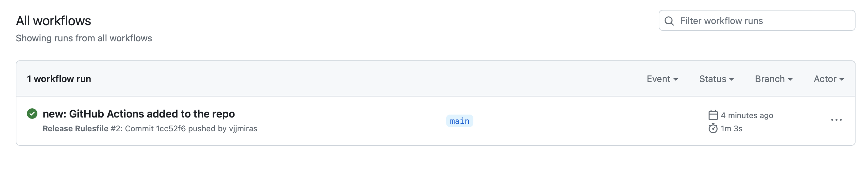
Task: Open commit 1cc52f6
Action: [171, 129]
